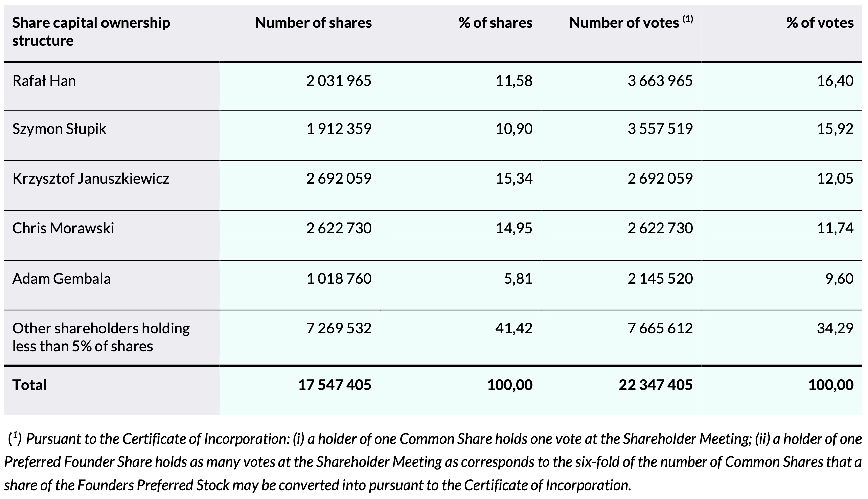Click 'Other shareholders holding less than 5%' label
Image resolution: width=868 pixels, height=499 pixels.
point(101,337)
